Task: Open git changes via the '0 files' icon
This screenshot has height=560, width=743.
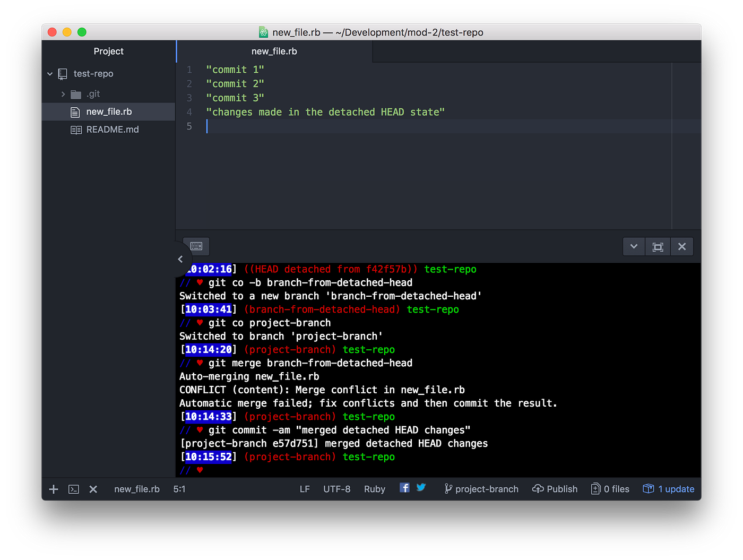Action: 595,488
